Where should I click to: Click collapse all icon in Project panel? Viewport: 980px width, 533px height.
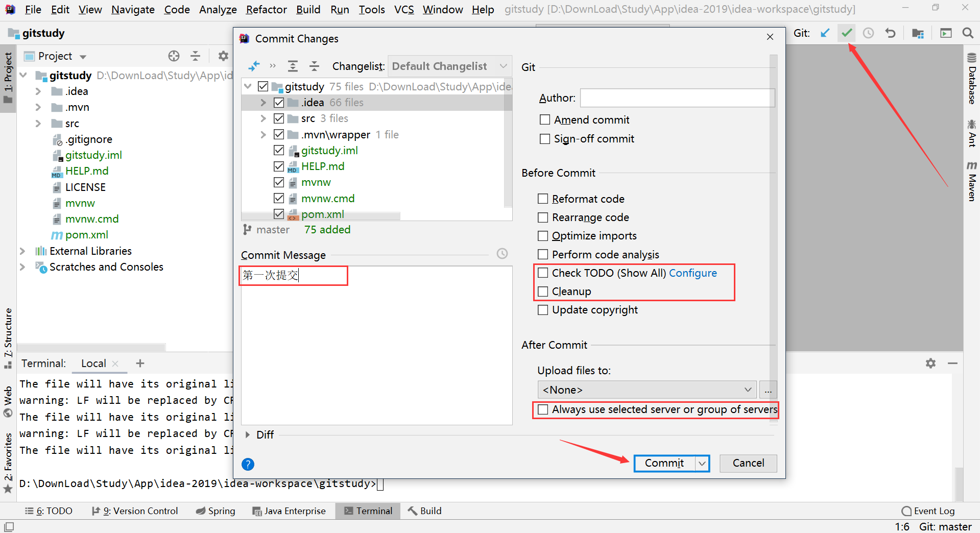pyautogui.click(x=195, y=56)
